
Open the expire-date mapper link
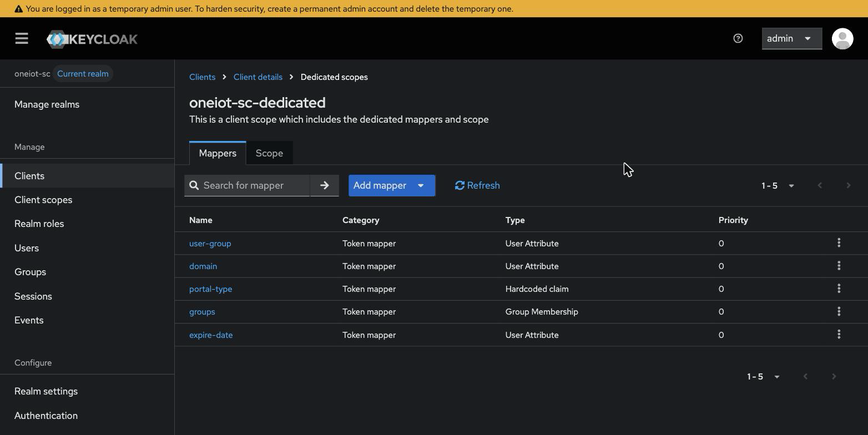click(x=211, y=335)
